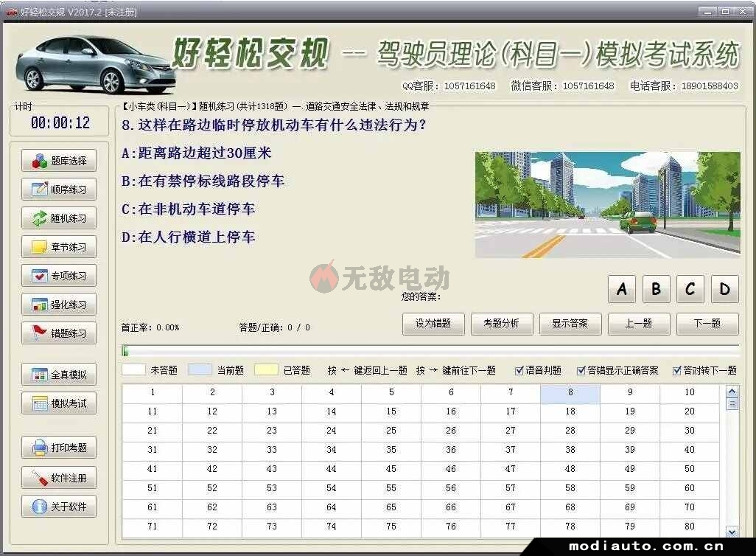Jump to question 10 in grid
This screenshot has width=756, height=556.
coord(690,392)
